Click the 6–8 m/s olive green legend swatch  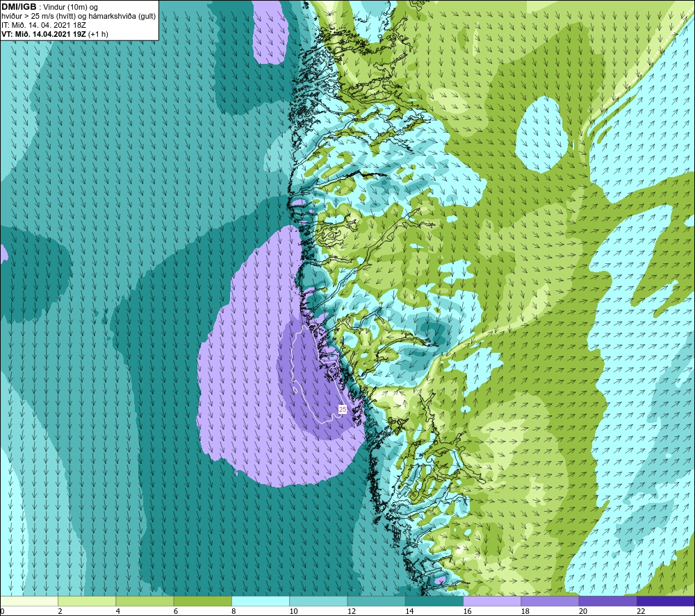[203, 601]
